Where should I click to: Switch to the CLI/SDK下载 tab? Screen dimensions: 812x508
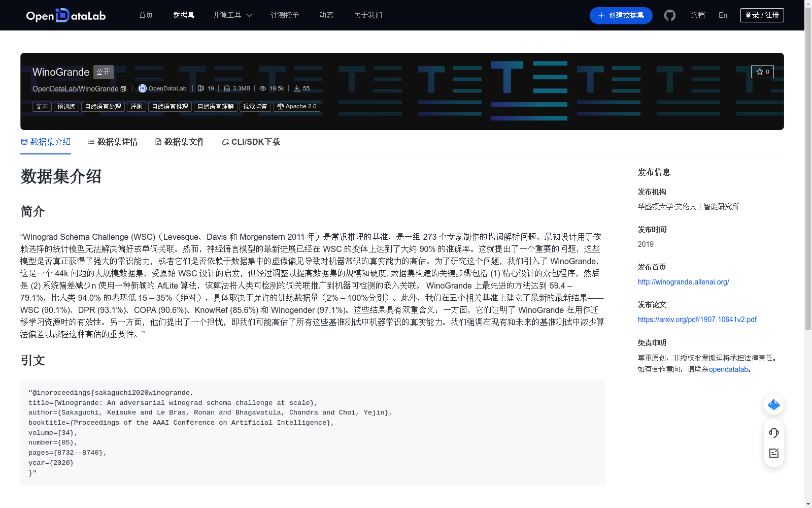click(x=251, y=142)
